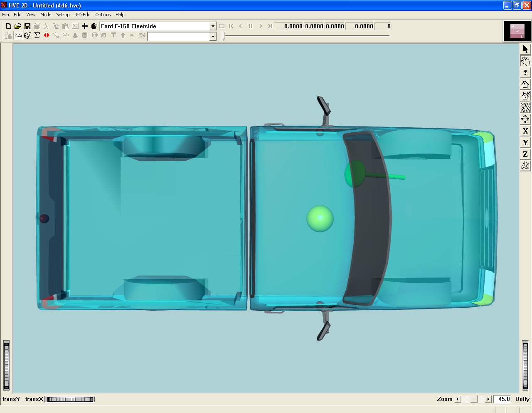Click the Set Home view icon
Image resolution: width=532 pixels, height=413 pixels.
pos(525,96)
